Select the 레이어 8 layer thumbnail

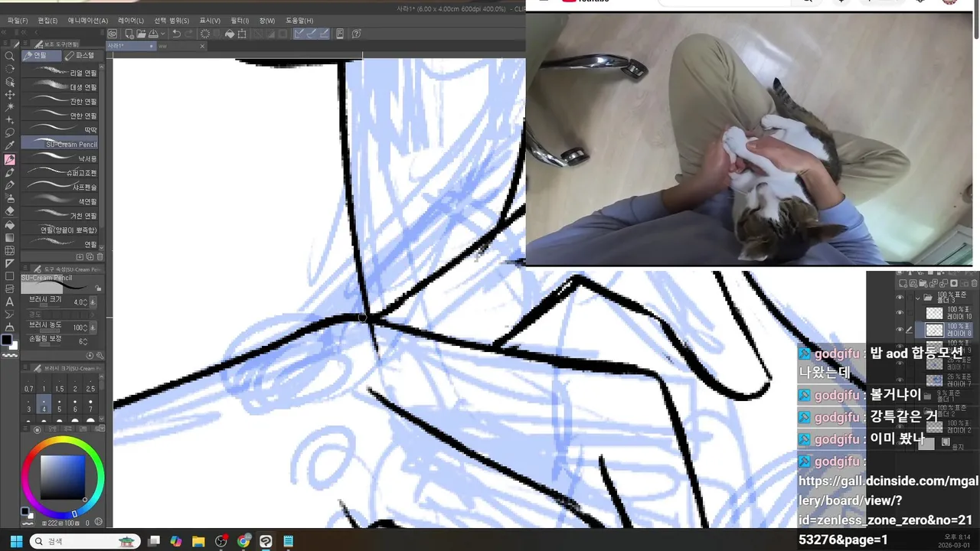(x=934, y=330)
